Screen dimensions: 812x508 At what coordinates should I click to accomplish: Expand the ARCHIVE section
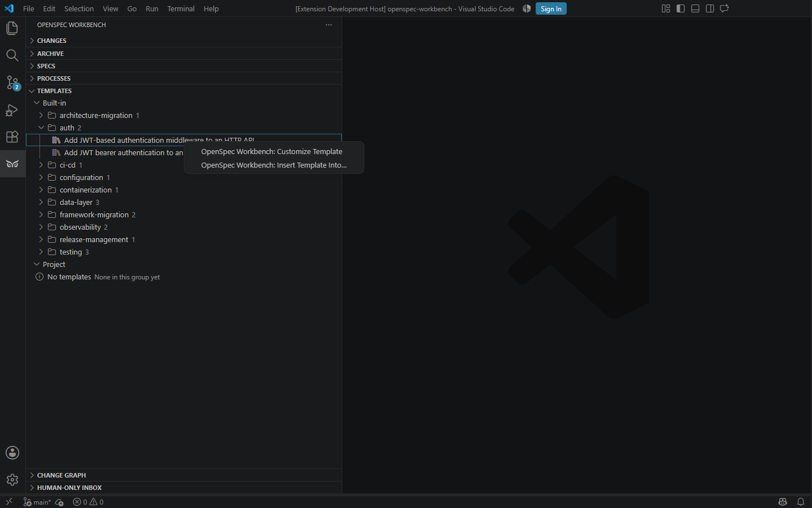[x=184, y=53]
